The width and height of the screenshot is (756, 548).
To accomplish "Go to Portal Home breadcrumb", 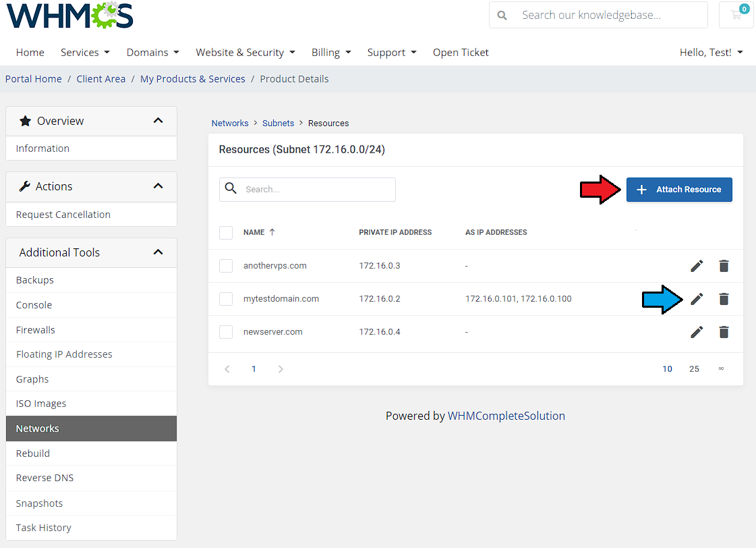I will click(x=34, y=79).
